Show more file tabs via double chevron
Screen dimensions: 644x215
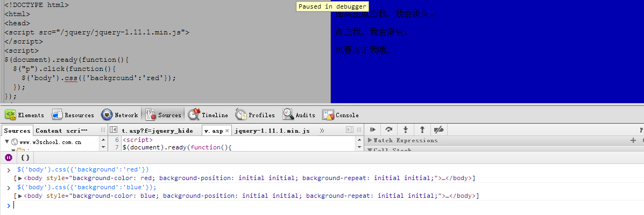pyautogui.click(x=322, y=131)
